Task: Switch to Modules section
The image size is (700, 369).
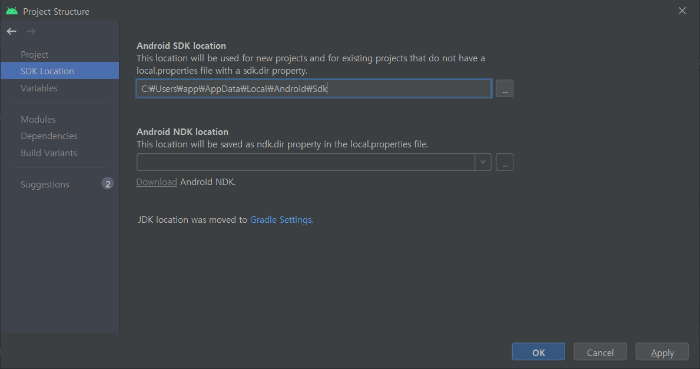Action: click(38, 120)
